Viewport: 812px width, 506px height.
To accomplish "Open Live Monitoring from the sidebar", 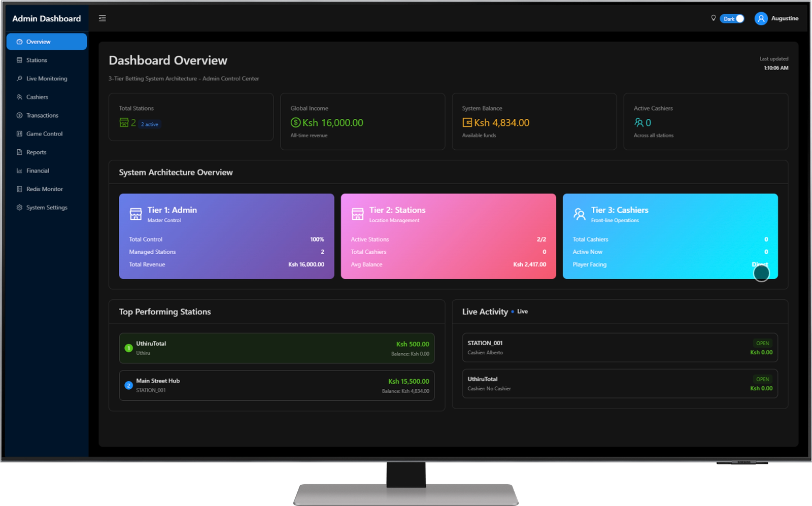I will [x=19, y=78].
